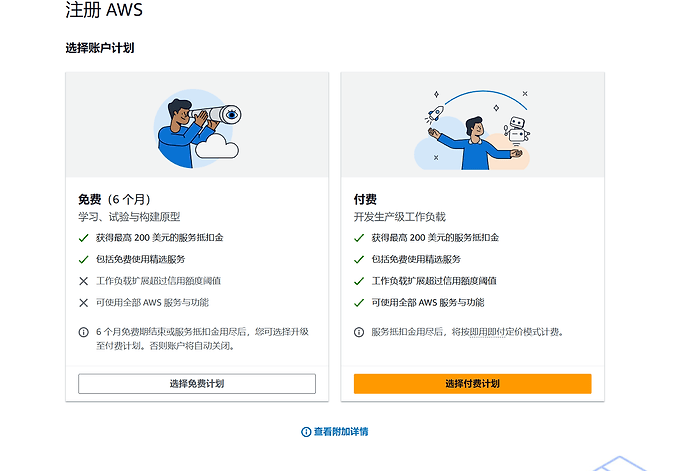The width and height of the screenshot is (690, 471).
Task: Select the 免费（6 个月）plan heading
Action: [114, 199]
